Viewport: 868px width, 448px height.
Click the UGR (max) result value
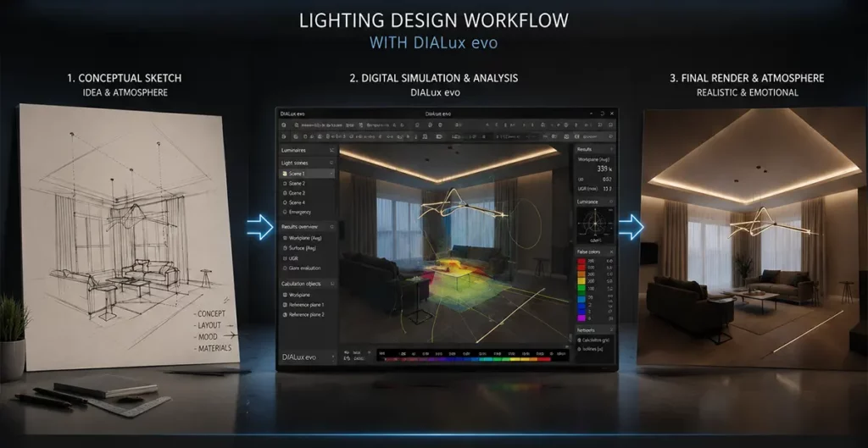pos(605,189)
